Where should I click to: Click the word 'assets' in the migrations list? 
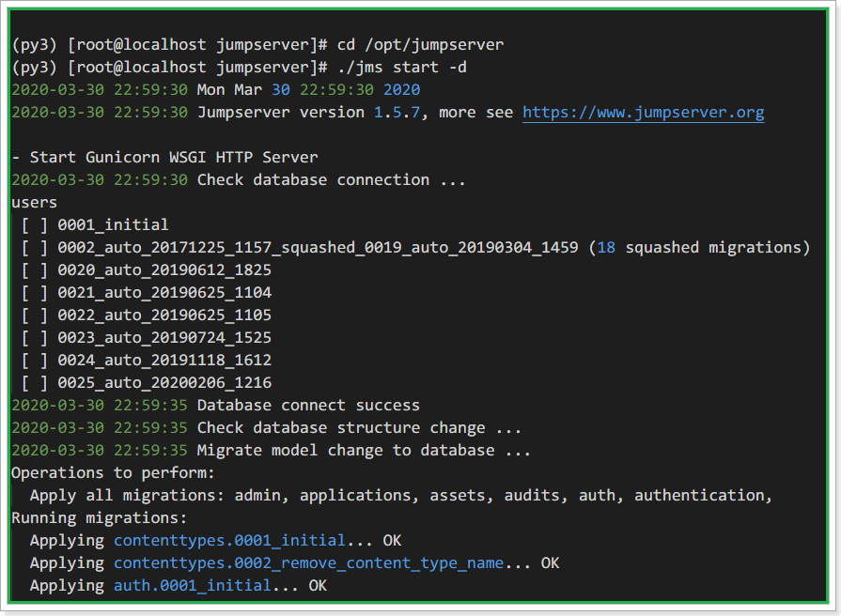(x=458, y=495)
